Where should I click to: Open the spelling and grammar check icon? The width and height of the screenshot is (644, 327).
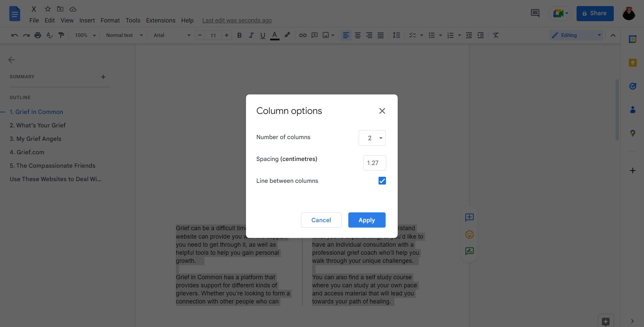[49, 35]
